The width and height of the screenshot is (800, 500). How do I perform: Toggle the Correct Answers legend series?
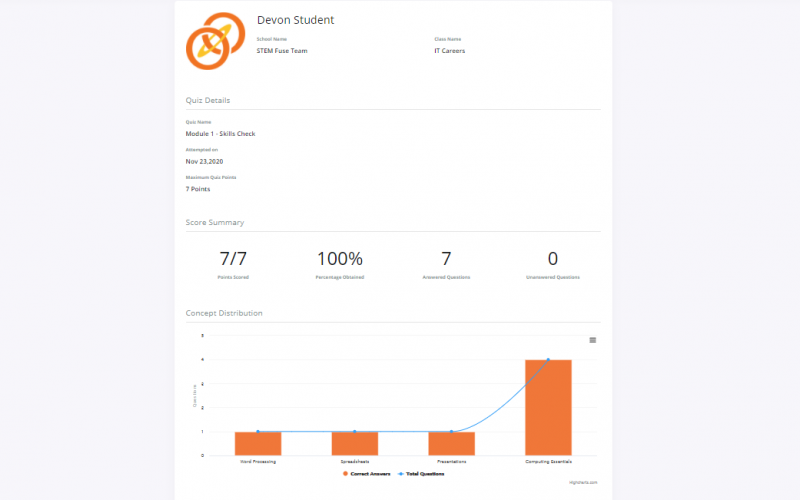point(369,473)
